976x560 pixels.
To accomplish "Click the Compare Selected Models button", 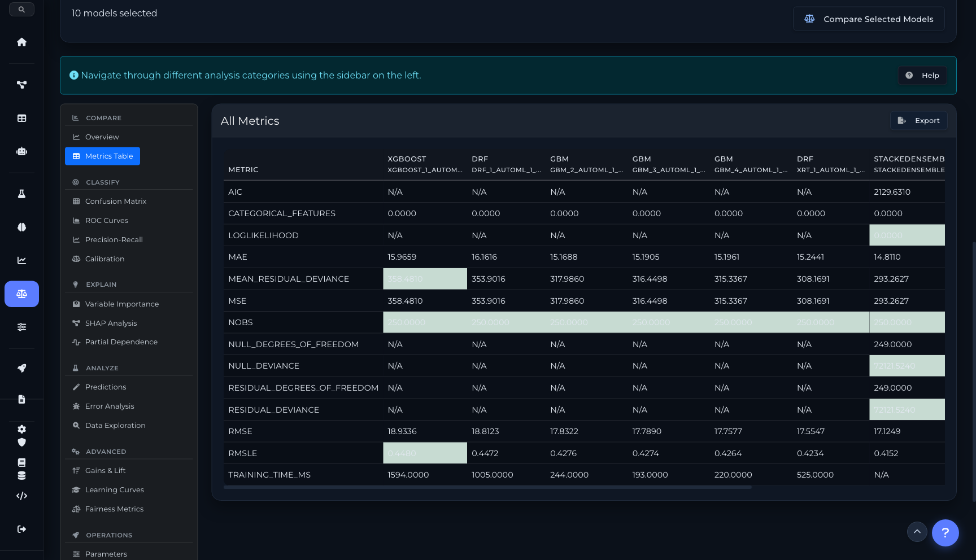I will tap(868, 19).
